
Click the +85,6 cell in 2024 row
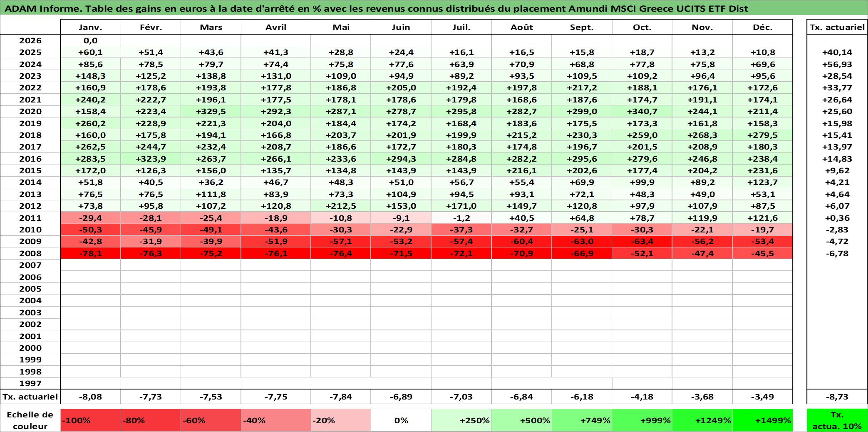point(90,64)
